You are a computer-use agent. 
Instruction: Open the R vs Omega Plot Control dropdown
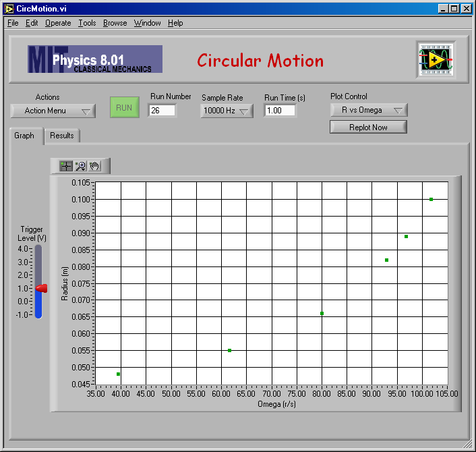coord(369,110)
